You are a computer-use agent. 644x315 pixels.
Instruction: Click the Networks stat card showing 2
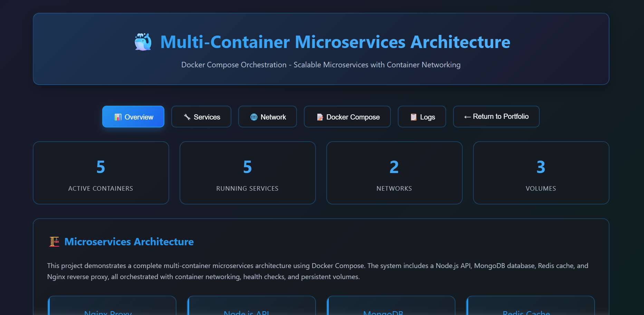[394, 173]
